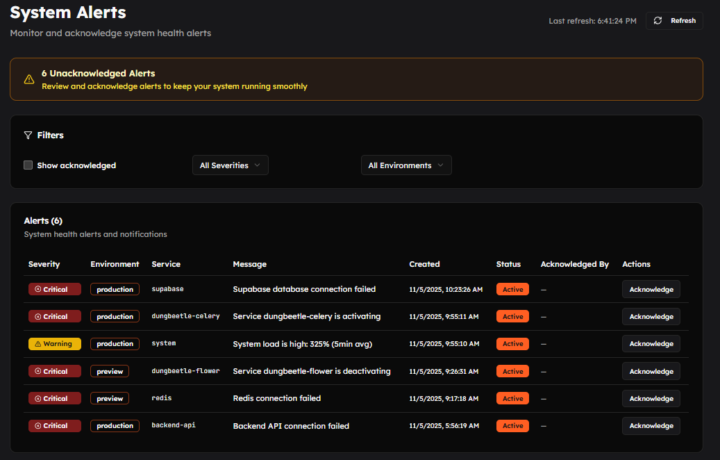Click preview tag in redis row

pyautogui.click(x=110, y=398)
